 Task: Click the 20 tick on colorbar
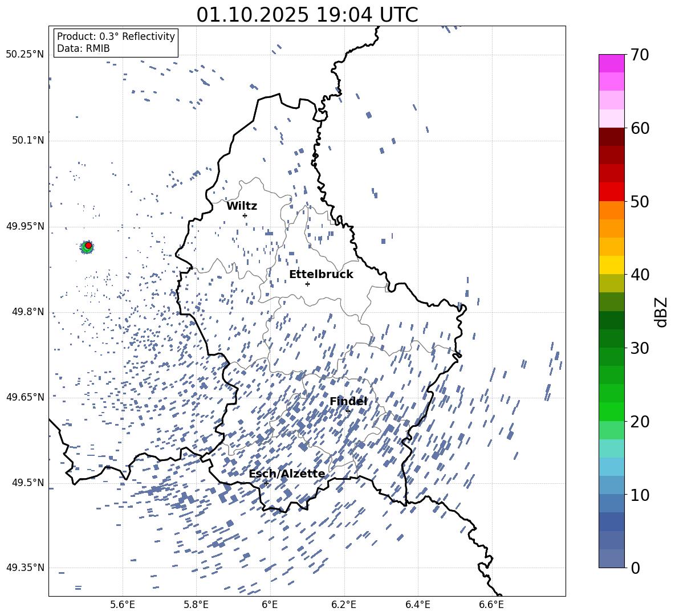(x=640, y=422)
